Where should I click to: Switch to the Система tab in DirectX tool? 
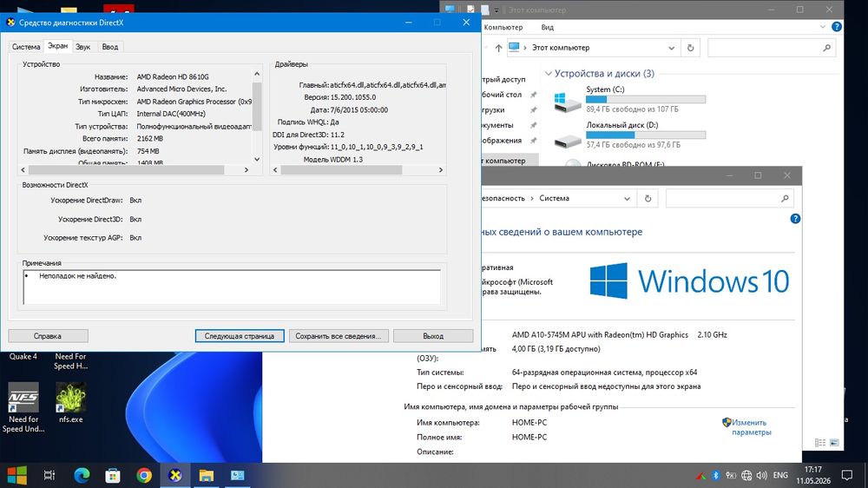[x=26, y=47]
